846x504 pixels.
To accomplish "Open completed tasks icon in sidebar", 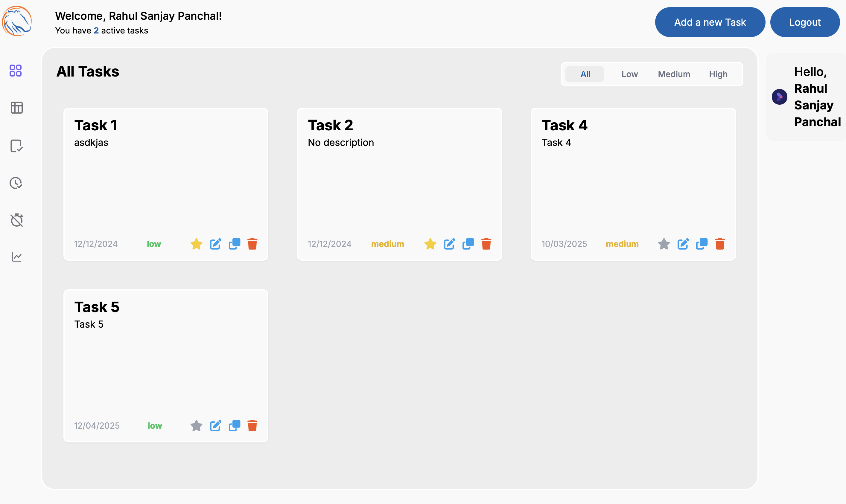I will click(16, 146).
